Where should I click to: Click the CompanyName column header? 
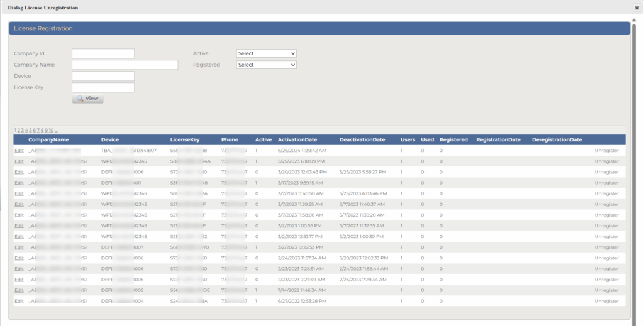click(x=48, y=139)
